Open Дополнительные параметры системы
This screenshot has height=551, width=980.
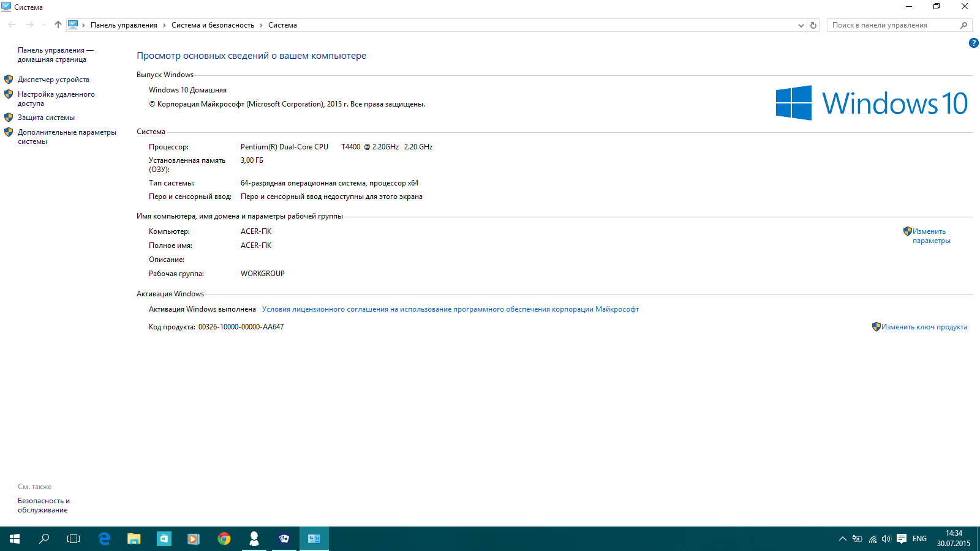coord(67,137)
